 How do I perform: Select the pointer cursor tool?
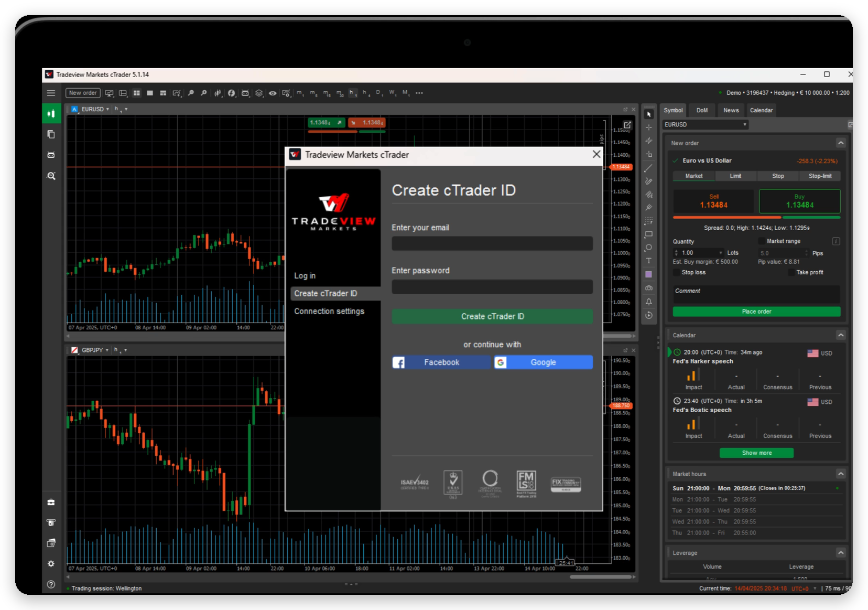[x=648, y=114]
